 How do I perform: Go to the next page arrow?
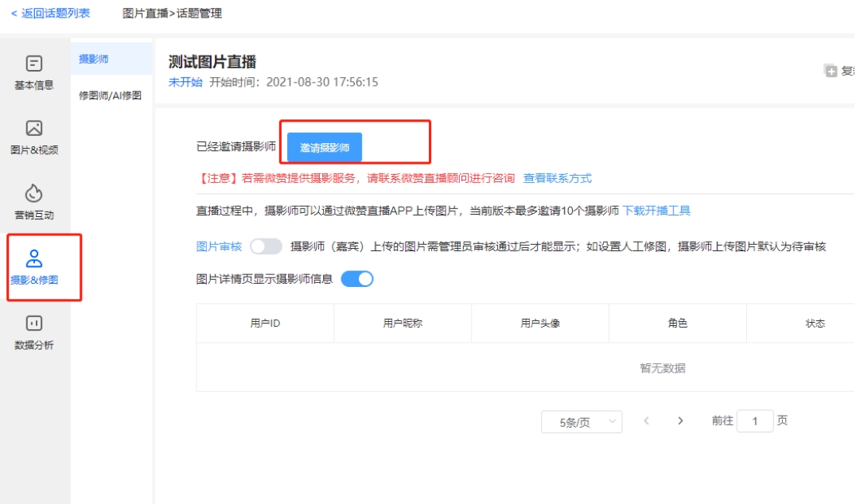coord(680,421)
